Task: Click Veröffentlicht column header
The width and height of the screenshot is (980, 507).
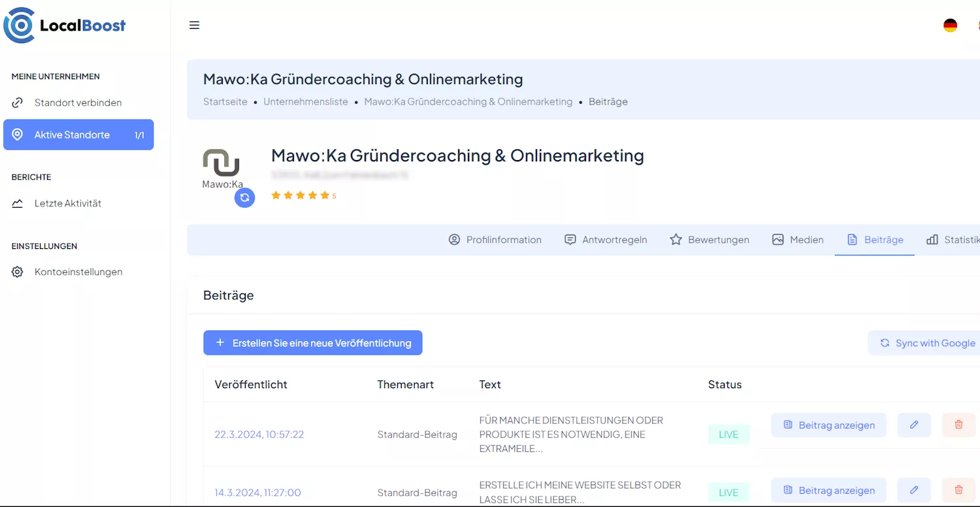Action: point(251,384)
